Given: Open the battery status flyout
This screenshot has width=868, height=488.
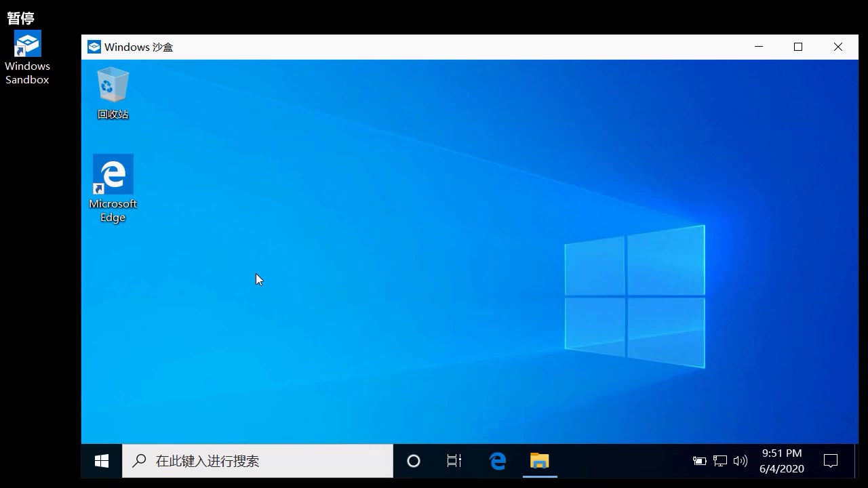Looking at the screenshot, I should pyautogui.click(x=699, y=461).
